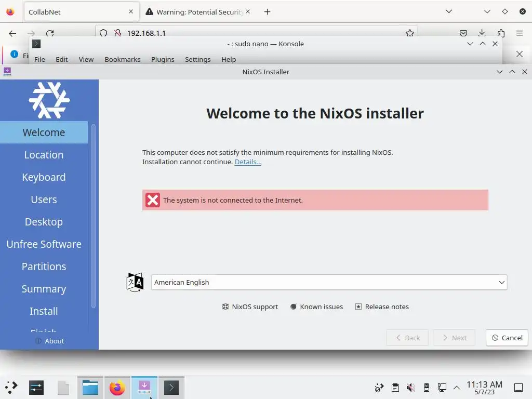Click the NixOS snowflake logo
The width and height of the screenshot is (532, 399).
pyautogui.click(x=49, y=100)
